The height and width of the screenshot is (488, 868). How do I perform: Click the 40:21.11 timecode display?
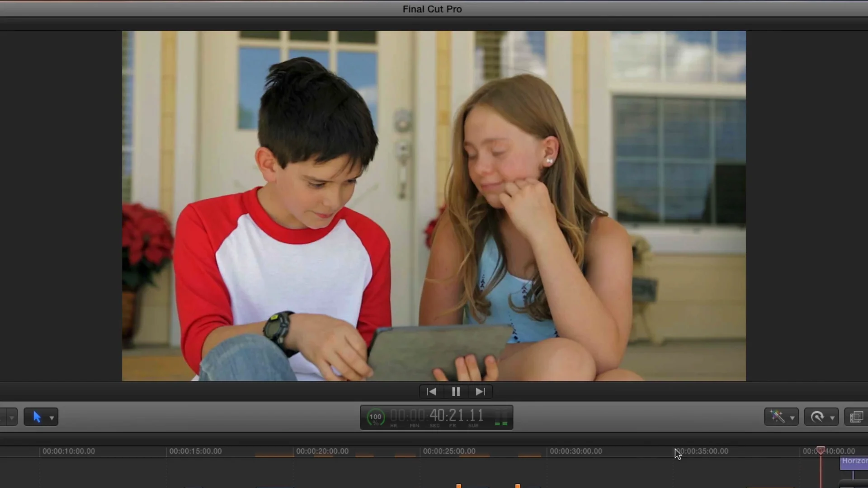click(x=456, y=415)
